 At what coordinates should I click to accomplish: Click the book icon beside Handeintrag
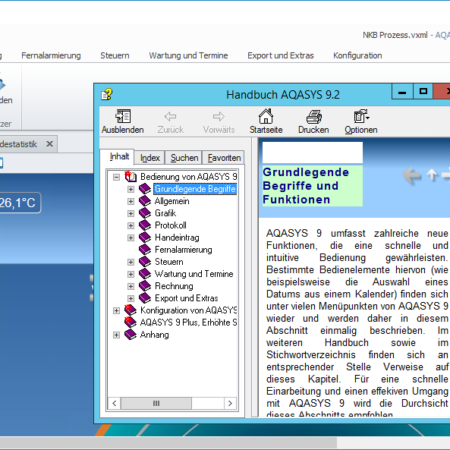145,237
